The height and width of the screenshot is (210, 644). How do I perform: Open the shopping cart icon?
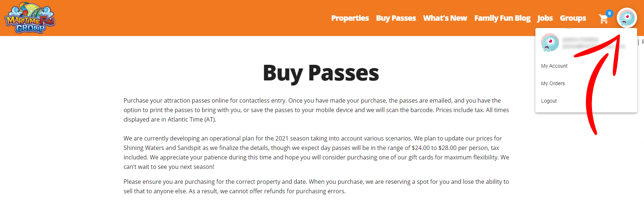603,19
